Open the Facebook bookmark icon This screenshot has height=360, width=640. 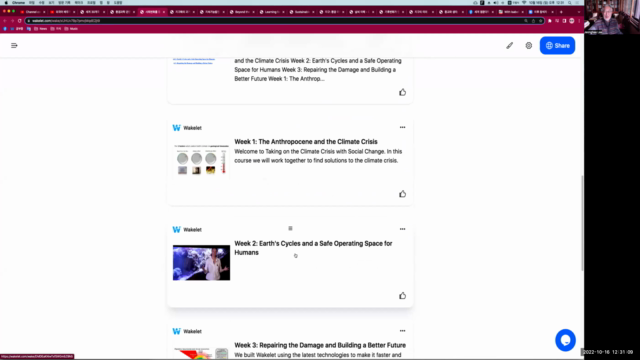click(x=5, y=29)
